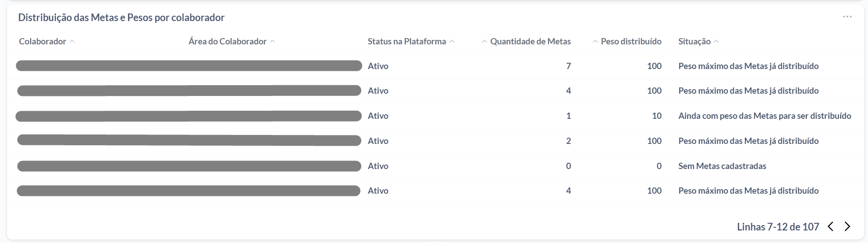The width and height of the screenshot is (868, 243).
Task: Click the peso value 10 cell
Action: 656,116
